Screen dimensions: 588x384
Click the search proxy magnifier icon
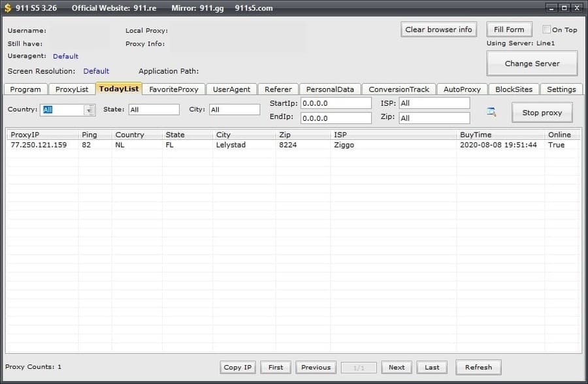point(491,112)
